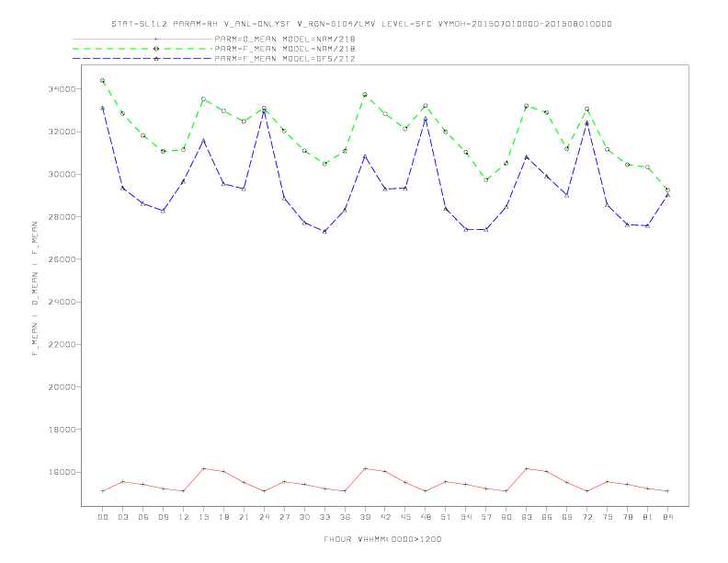The height and width of the screenshot is (563, 728).
Task: Click y-axis tick value 22000
Action: tap(62, 345)
